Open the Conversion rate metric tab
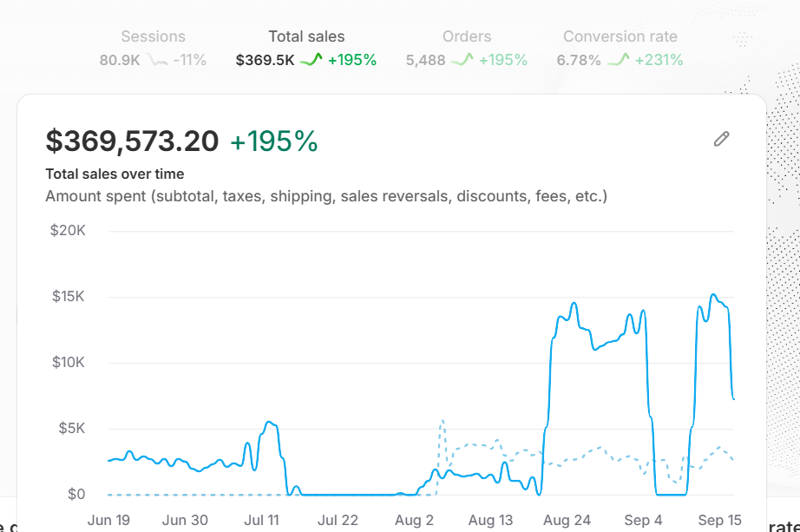 (620, 49)
